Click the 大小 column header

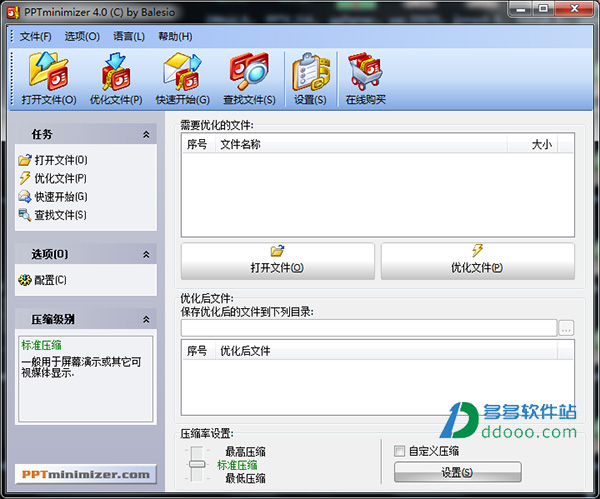click(532, 144)
